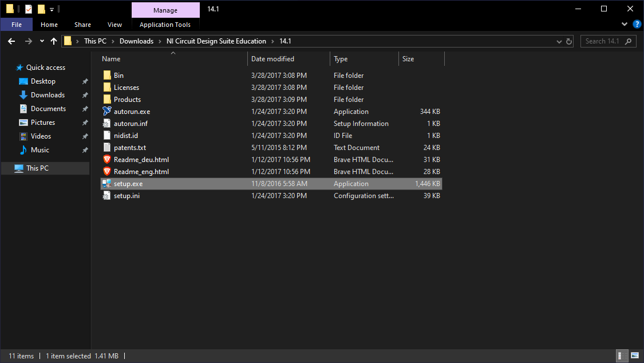Switch to the View ribbon tab

[114, 25]
